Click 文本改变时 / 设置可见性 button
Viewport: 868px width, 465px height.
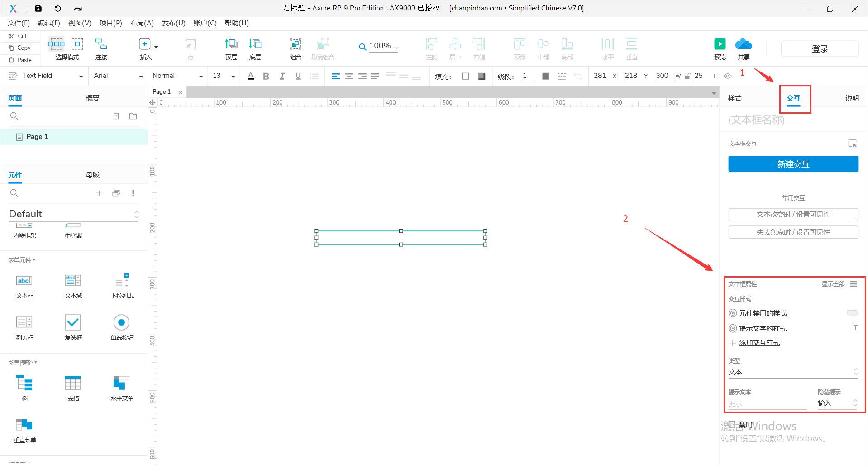click(x=793, y=215)
